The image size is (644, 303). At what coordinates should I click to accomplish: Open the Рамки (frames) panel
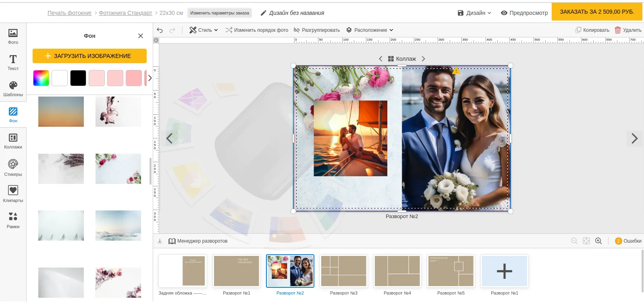click(x=13, y=220)
